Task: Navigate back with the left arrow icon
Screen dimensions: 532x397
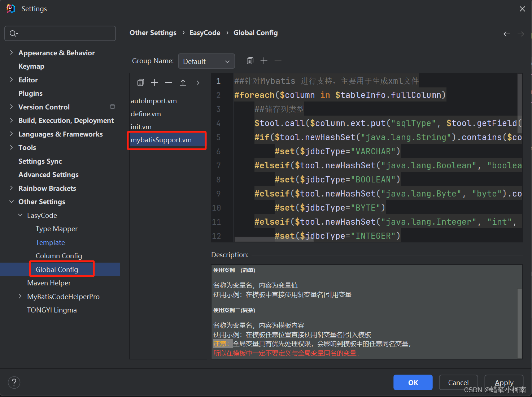Action: click(x=507, y=34)
